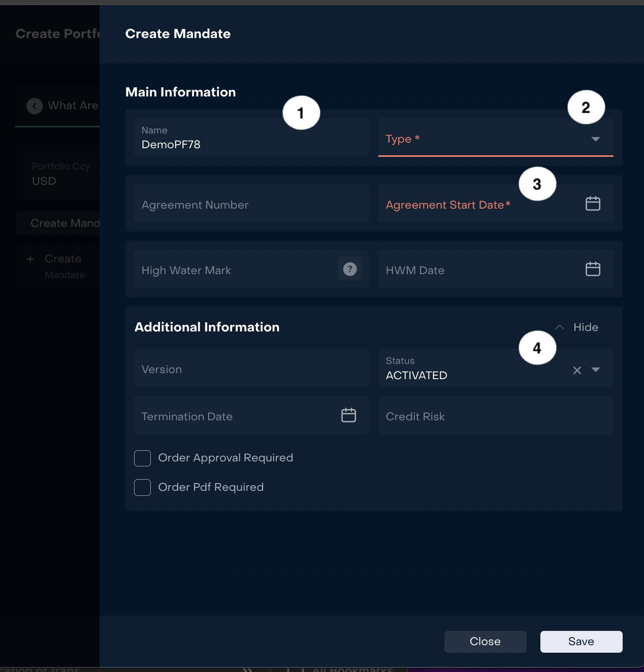Click the High Water Mark help icon
This screenshot has width=644, height=672.
click(x=350, y=269)
